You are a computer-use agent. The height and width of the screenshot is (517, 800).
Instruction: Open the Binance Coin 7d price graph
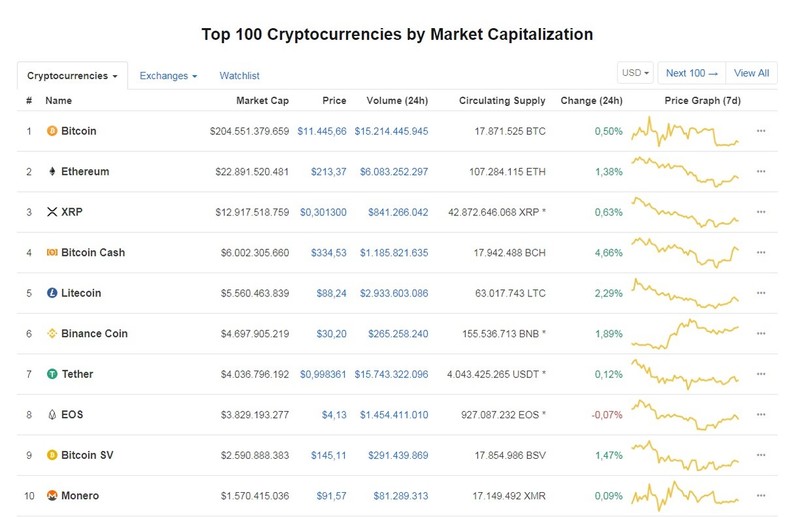click(685, 334)
